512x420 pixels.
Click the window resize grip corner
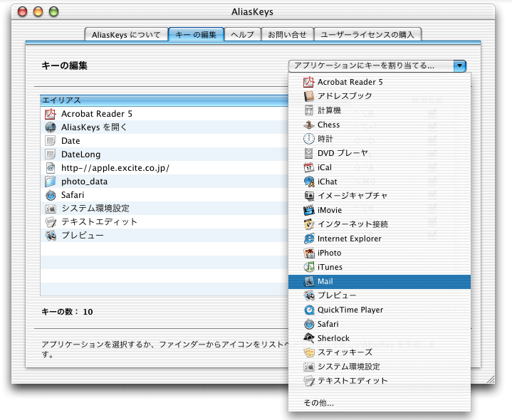point(491,379)
